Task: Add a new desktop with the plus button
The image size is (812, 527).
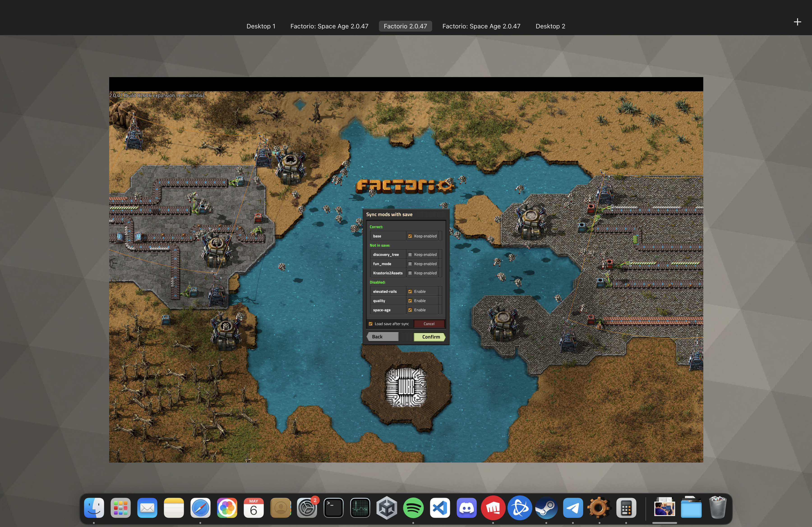Action: point(797,22)
